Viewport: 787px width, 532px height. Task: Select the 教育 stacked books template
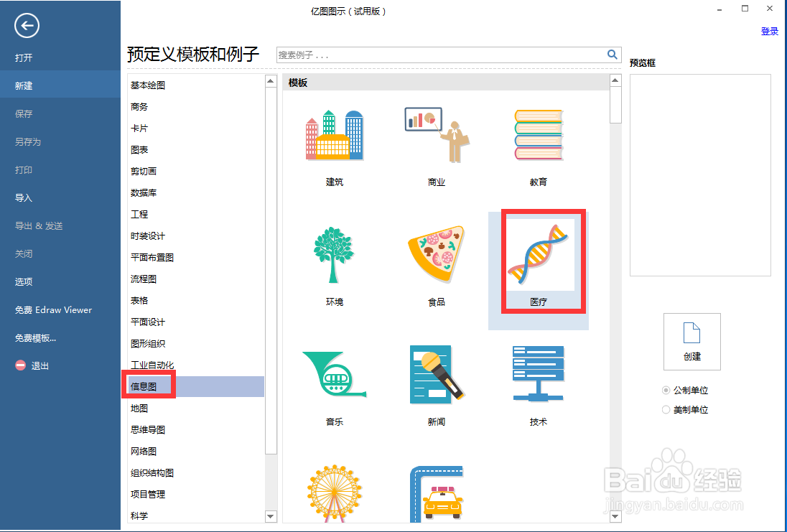539,135
